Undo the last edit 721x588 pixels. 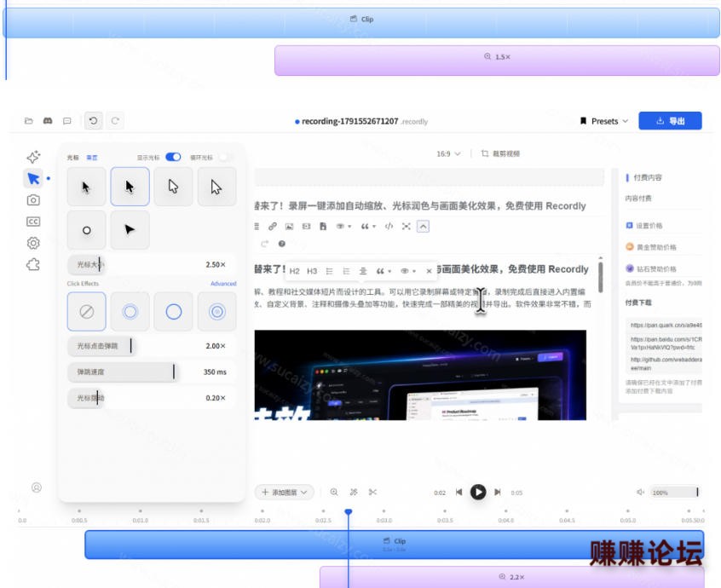pyautogui.click(x=94, y=121)
